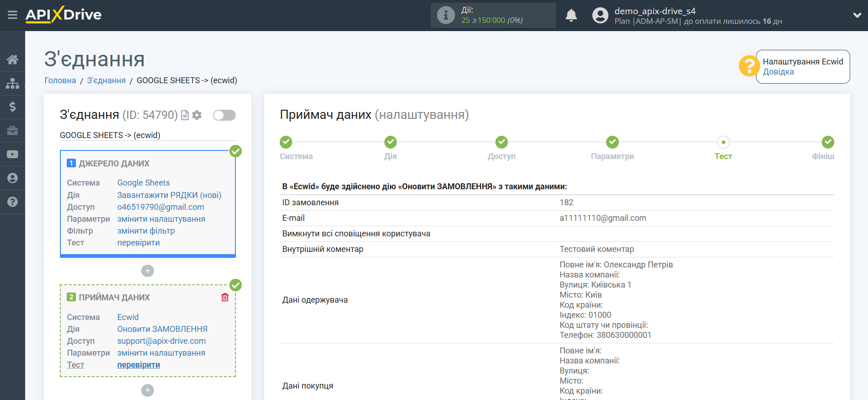This screenshot has width=868, height=400.
Task: Click receiver перевірити test link
Action: [x=138, y=365]
